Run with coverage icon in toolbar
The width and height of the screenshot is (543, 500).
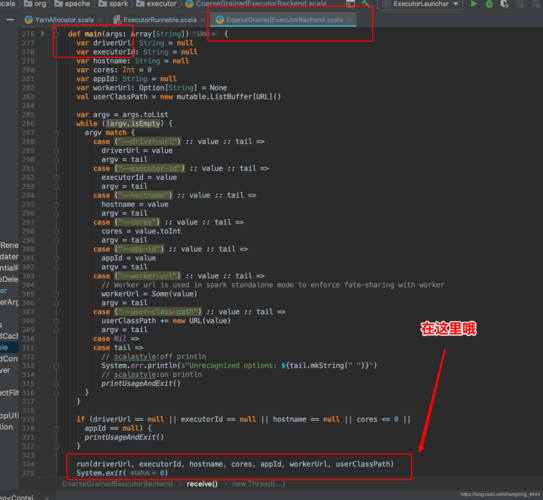tap(505, 4)
